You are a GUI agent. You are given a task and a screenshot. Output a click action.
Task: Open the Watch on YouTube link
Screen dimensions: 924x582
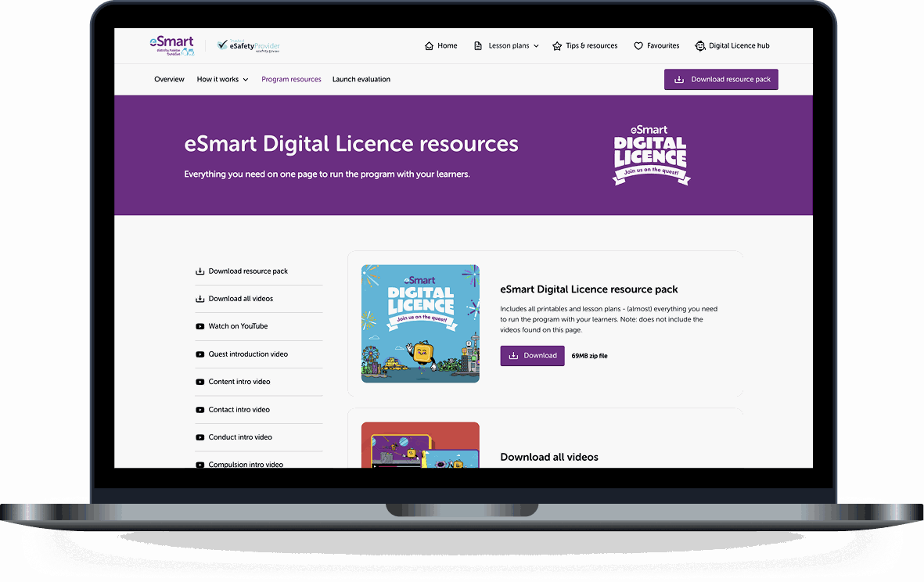238,326
